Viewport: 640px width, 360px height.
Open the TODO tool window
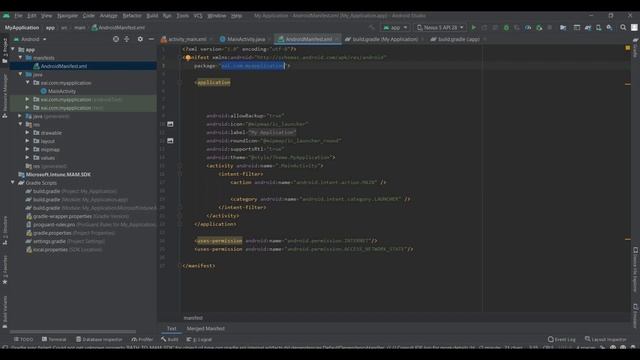click(x=23, y=339)
